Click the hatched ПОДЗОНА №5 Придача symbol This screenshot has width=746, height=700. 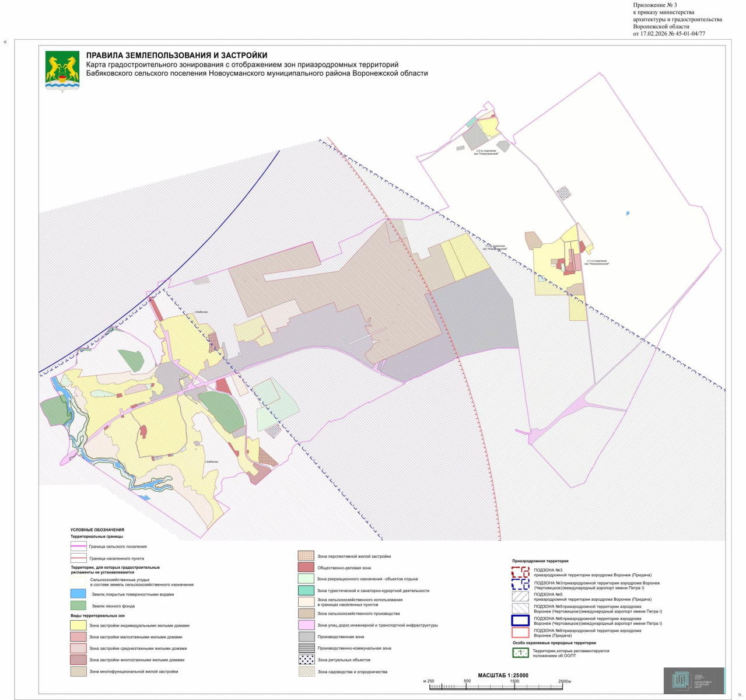point(520,597)
